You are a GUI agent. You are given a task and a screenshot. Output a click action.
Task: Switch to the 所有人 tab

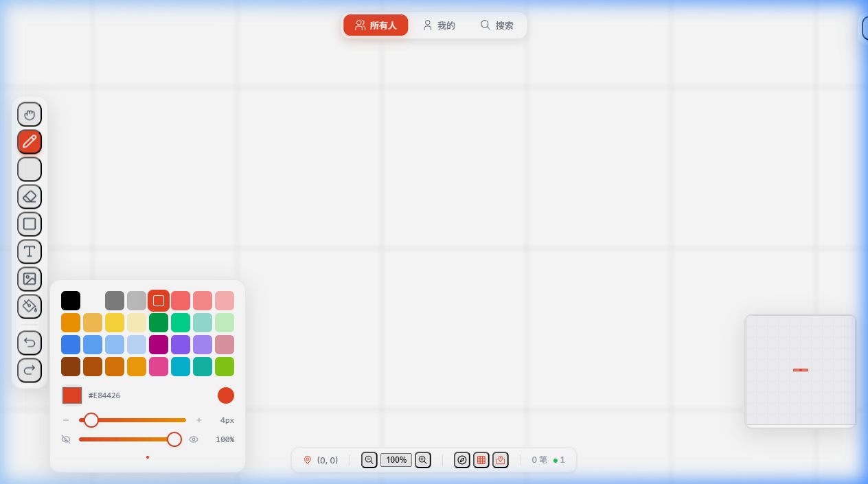(x=376, y=25)
